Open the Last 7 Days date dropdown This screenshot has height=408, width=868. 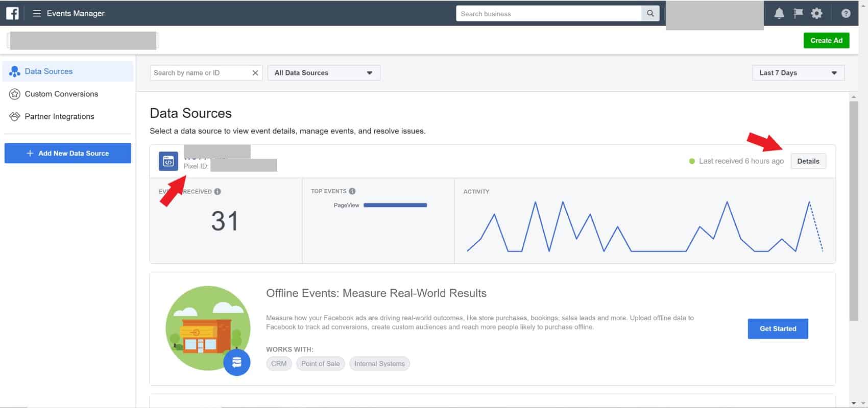799,73
